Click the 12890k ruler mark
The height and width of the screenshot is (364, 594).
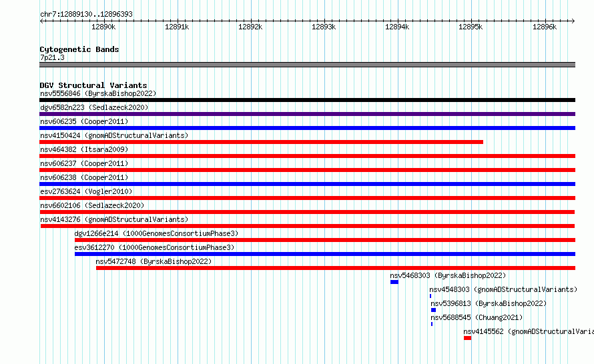(x=103, y=27)
